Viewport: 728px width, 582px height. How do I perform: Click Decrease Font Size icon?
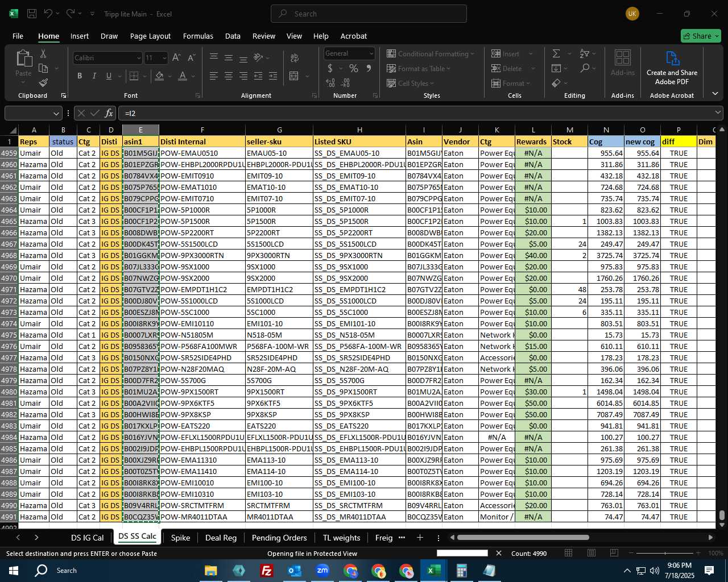point(191,58)
